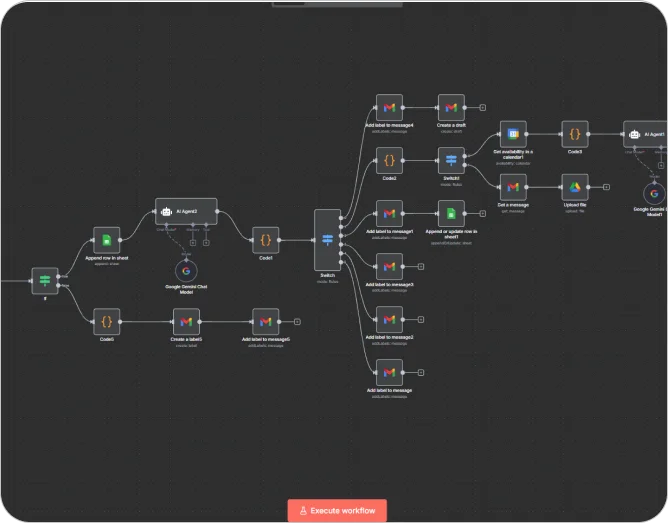668x523 pixels.
Task: Click the Code3 label text
Action: (575, 152)
